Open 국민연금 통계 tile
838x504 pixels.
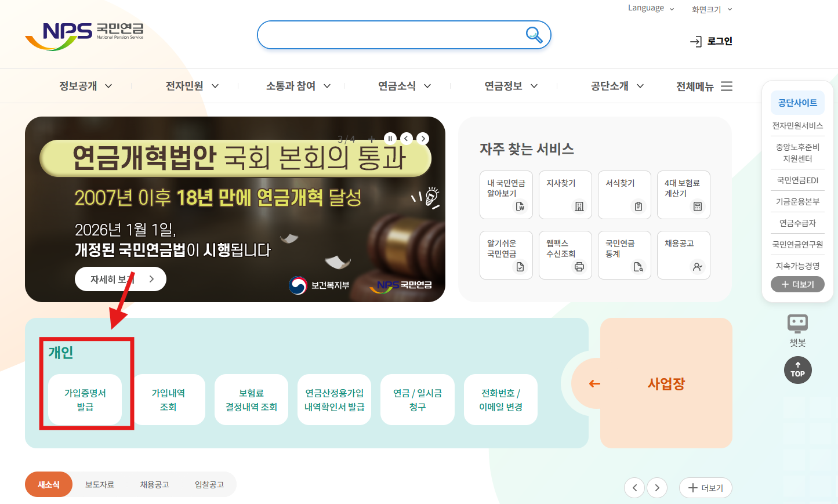point(625,255)
